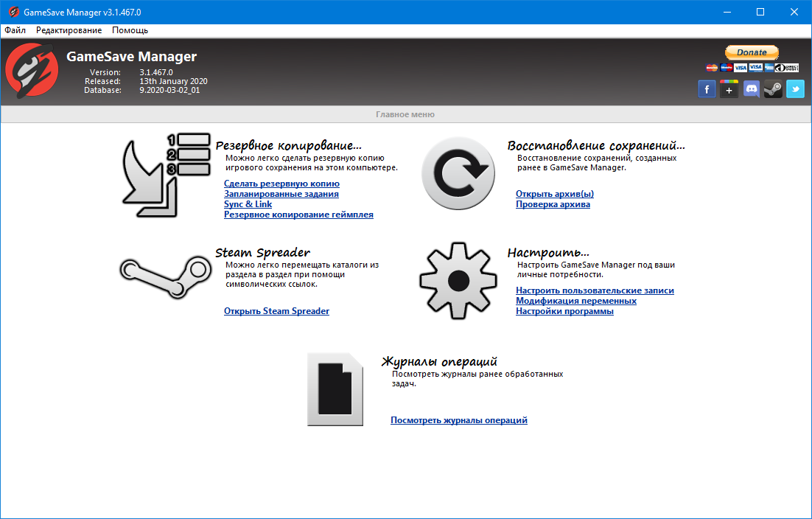Viewport: 812px width, 519px height.
Task: Click the Sync & Link option
Action: [x=248, y=203]
